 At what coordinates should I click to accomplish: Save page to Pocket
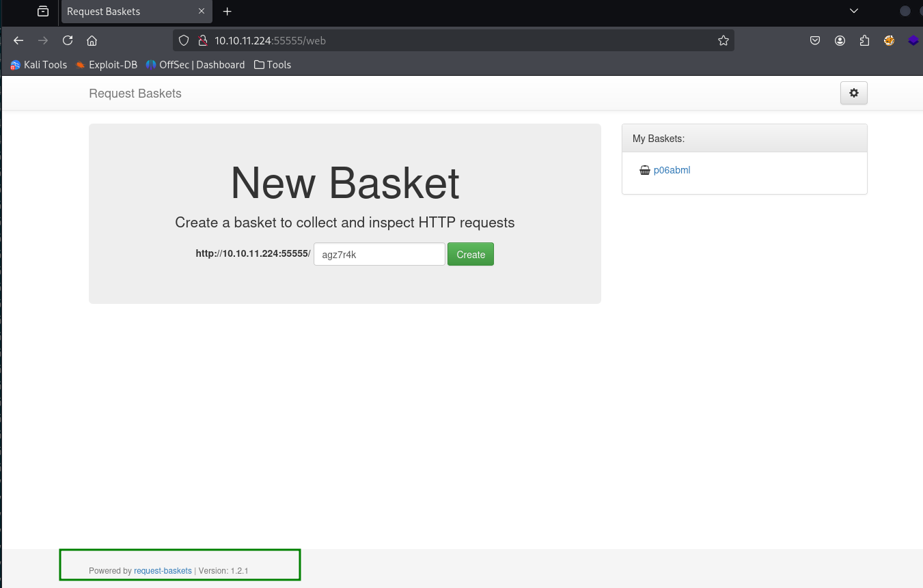815,40
